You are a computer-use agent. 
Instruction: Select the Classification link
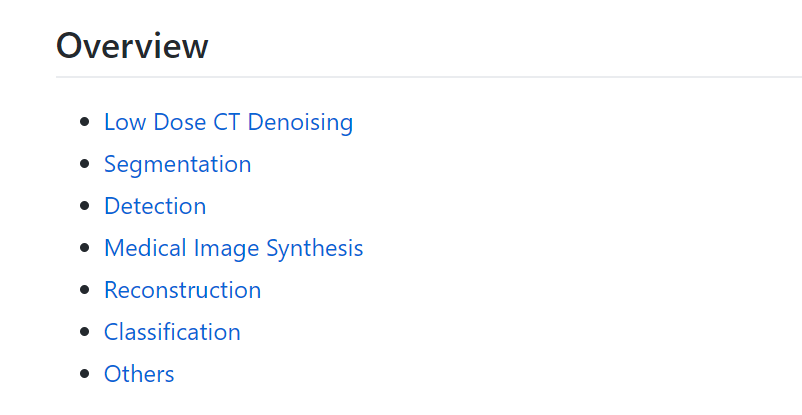172,332
